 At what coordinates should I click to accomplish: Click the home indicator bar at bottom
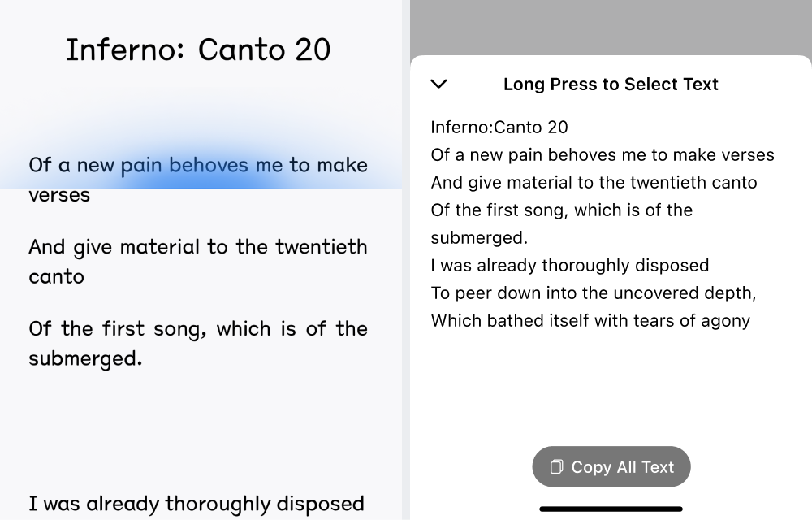(x=611, y=509)
